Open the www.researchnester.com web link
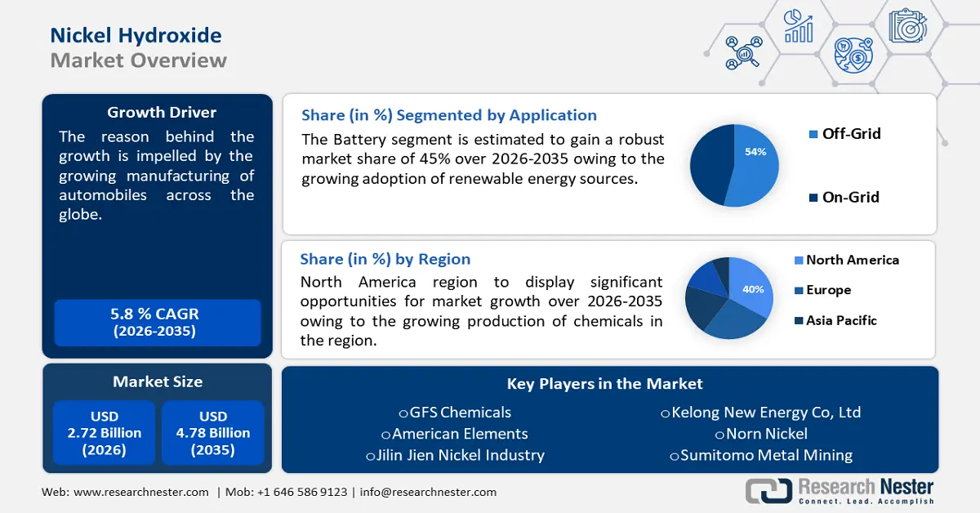 pyautogui.click(x=141, y=492)
